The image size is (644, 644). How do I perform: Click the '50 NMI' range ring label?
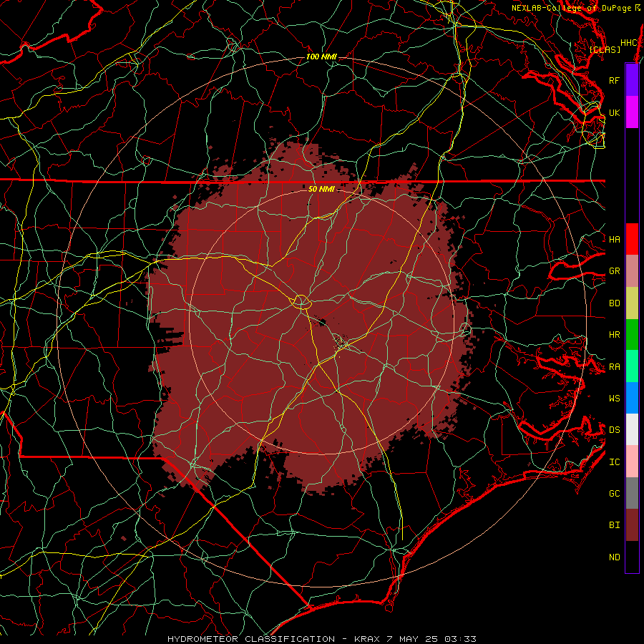pos(321,189)
